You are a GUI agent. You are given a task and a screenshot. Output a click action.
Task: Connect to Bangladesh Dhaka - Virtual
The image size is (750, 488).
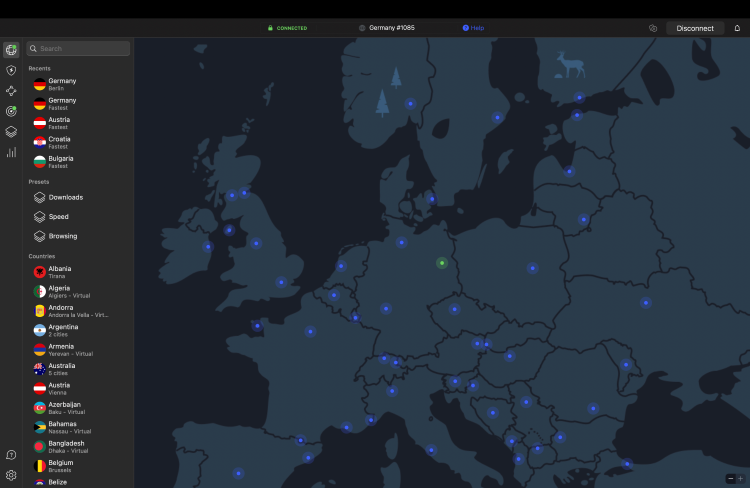[x=78, y=447]
